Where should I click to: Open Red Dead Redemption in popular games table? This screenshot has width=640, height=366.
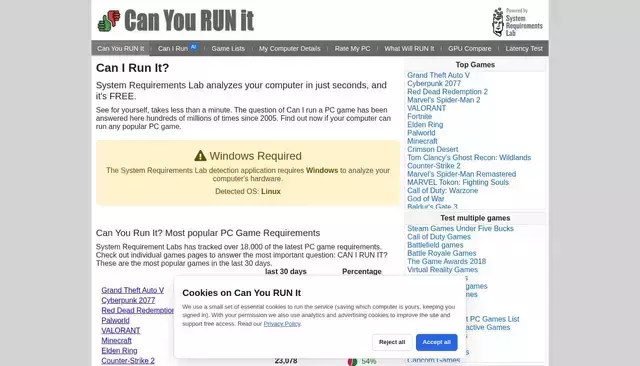click(138, 311)
